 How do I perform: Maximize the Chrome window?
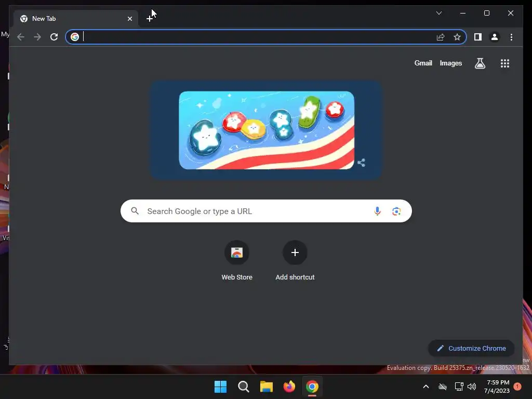(x=486, y=13)
